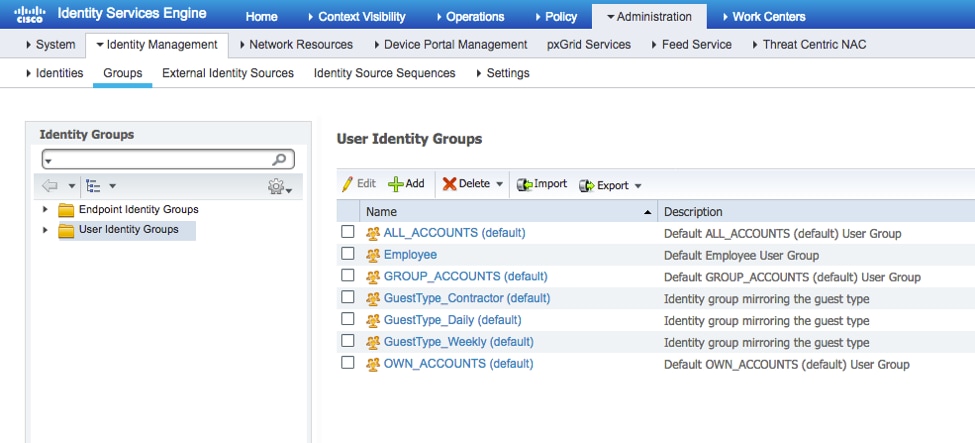Click the gear settings icon in Identity Groups

coord(277,187)
